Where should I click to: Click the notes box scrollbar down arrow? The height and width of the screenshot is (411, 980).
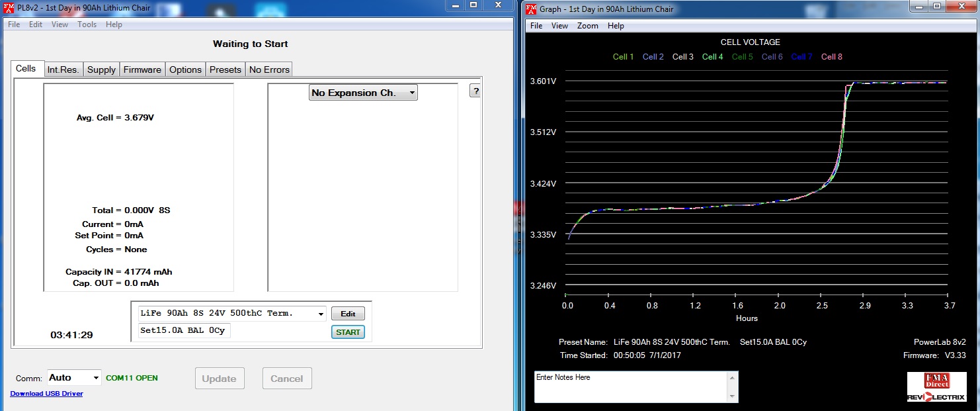731,396
